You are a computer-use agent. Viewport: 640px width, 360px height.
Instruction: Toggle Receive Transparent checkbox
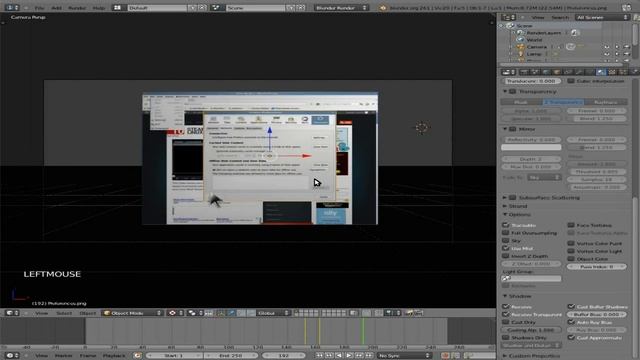pos(506,315)
